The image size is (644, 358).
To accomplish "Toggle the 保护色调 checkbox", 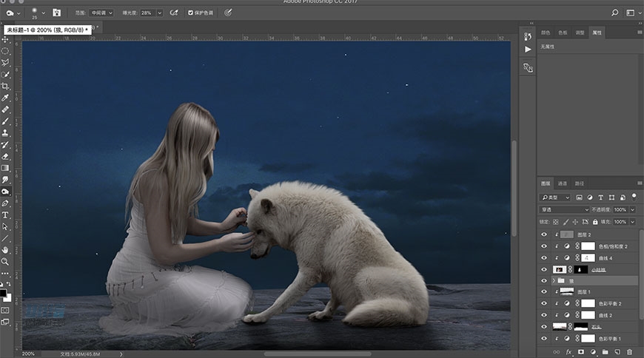I will pos(190,13).
